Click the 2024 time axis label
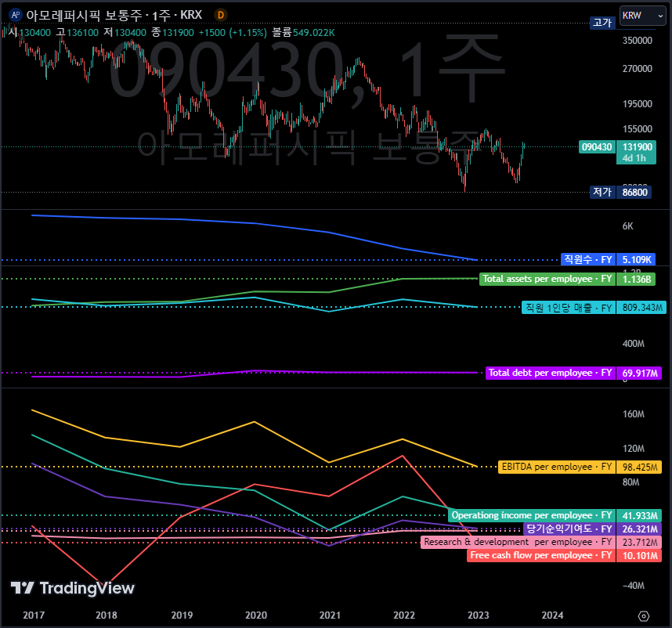Image resolution: width=672 pixels, height=628 pixels. (x=552, y=615)
